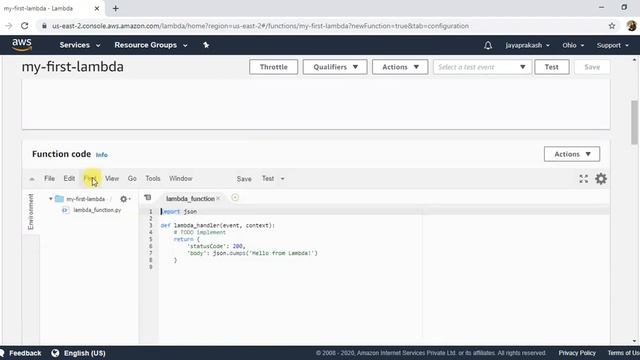Open the Services dropdown

point(80,45)
